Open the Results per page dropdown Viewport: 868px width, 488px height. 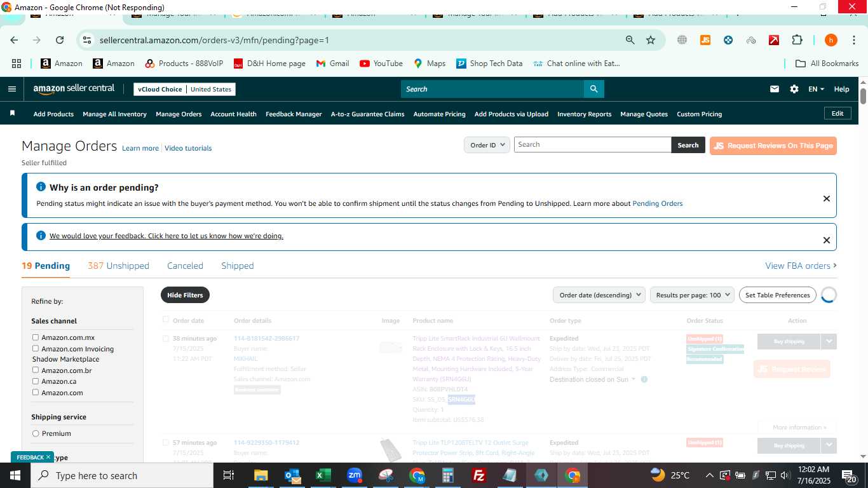coord(692,295)
